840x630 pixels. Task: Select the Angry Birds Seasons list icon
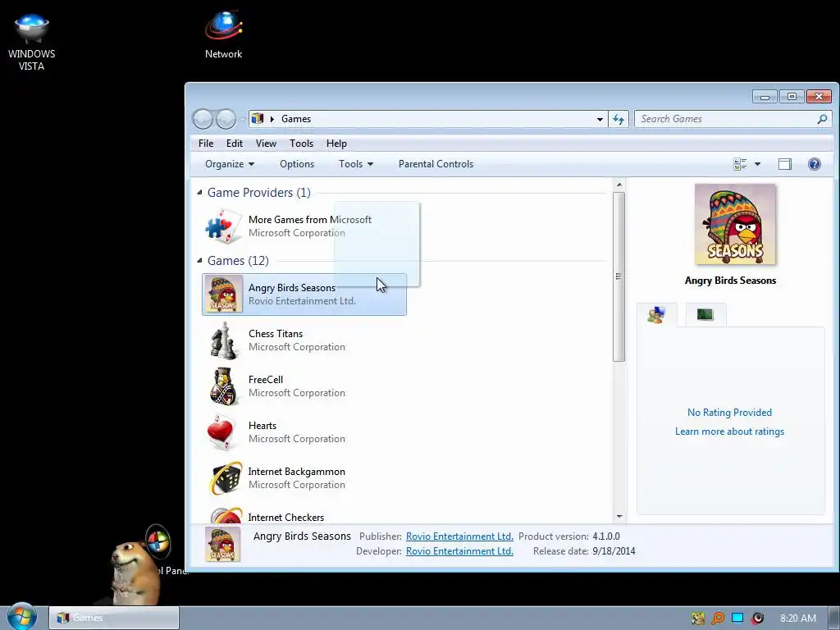pyautogui.click(x=223, y=294)
